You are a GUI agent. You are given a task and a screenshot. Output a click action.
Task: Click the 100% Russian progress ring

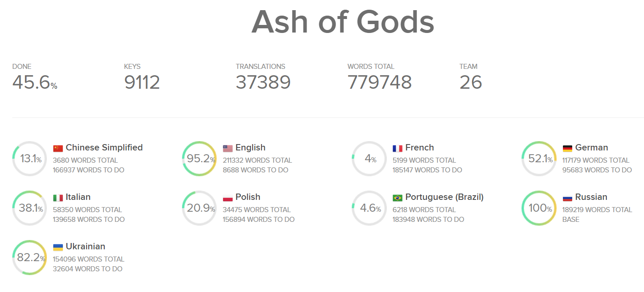pos(539,208)
